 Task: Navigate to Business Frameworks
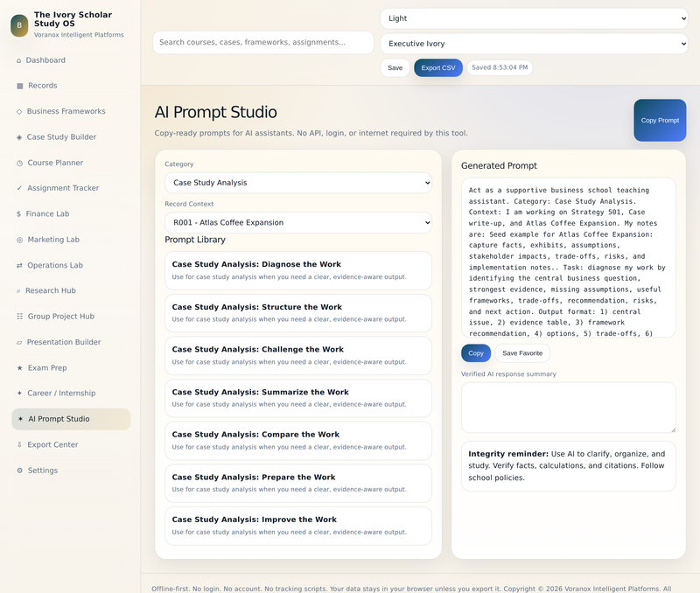[71, 112]
